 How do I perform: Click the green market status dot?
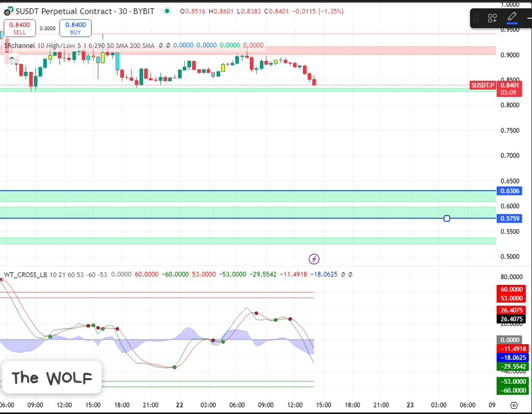pos(167,11)
